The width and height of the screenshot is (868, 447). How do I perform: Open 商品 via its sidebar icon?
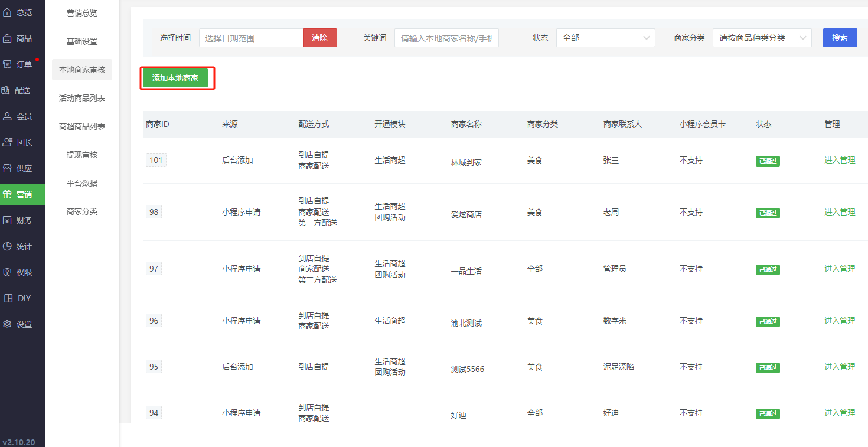click(x=8, y=38)
